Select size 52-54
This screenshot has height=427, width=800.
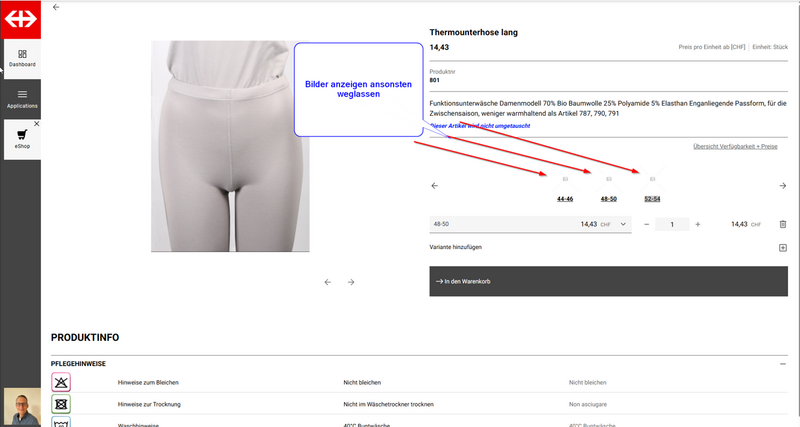650,199
